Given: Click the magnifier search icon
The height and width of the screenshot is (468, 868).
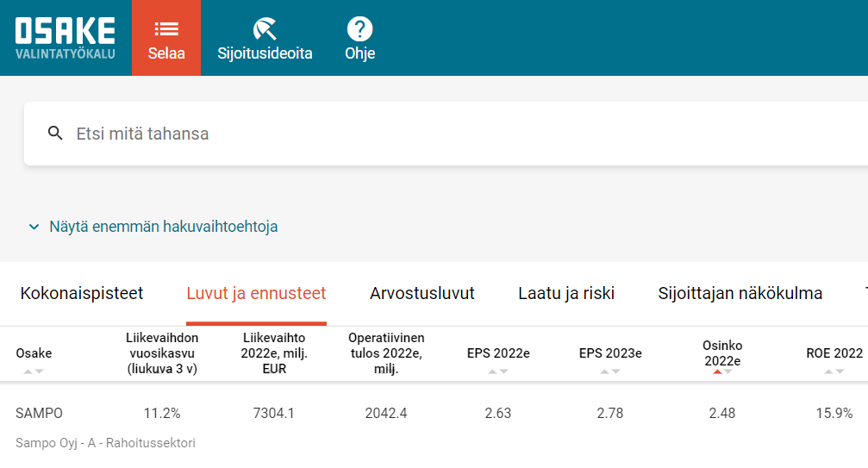Looking at the screenshot, I should coord(55,134).
